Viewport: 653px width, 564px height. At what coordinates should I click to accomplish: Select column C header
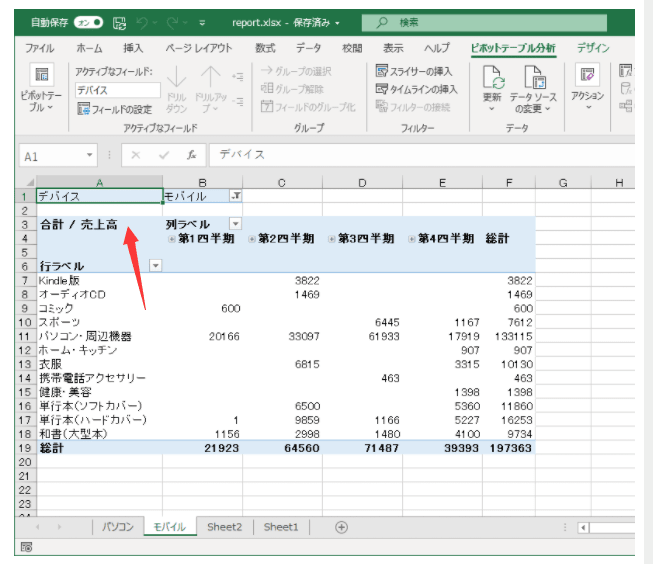(282, 182)
